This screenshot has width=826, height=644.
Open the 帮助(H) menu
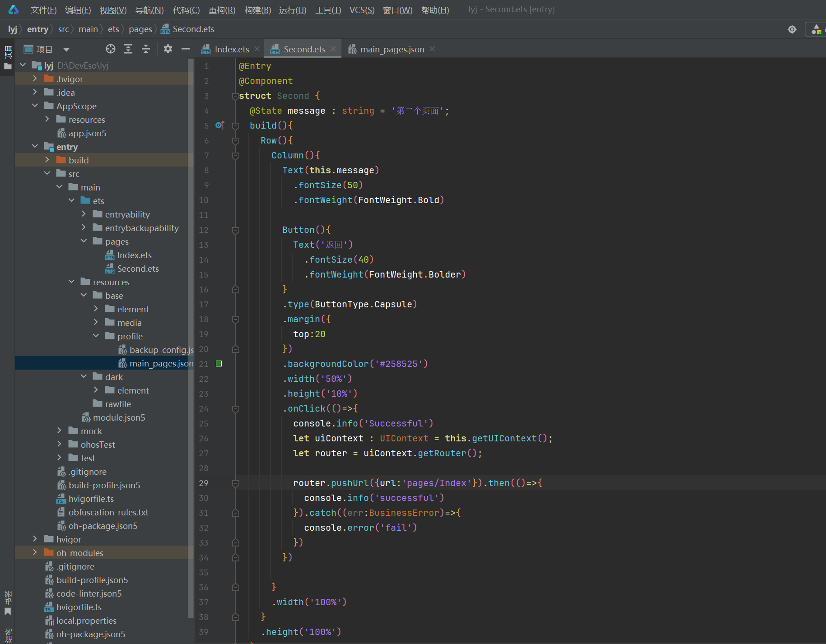[x=435, y=10]
